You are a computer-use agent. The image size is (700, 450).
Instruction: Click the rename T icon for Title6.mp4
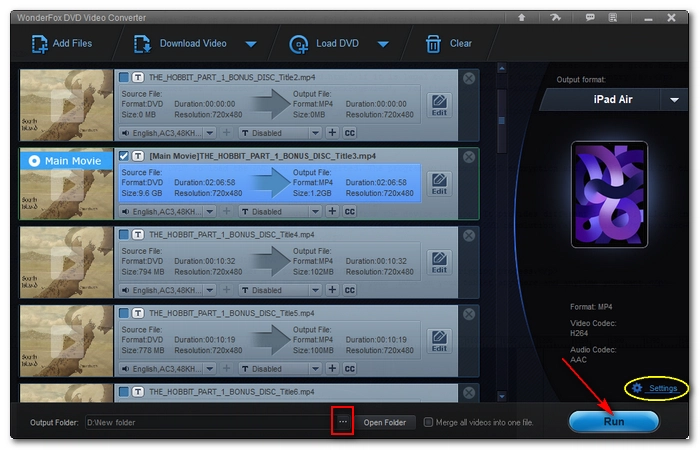point(138,392)
